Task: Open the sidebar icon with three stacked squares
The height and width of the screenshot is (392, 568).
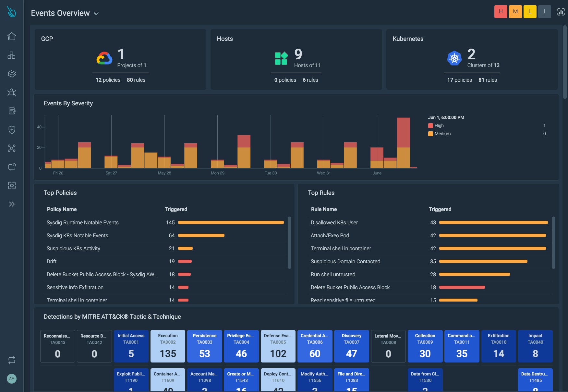Action: (x=12, y=55)
